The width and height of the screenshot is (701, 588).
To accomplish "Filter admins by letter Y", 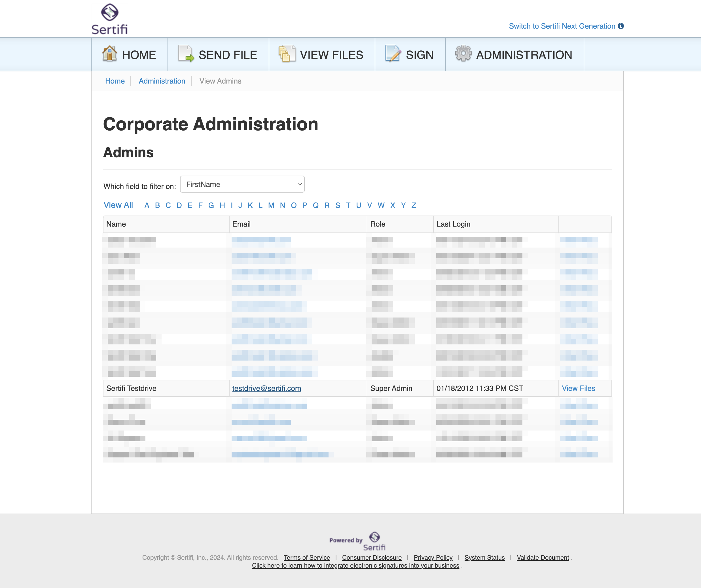I will [403, 205].
